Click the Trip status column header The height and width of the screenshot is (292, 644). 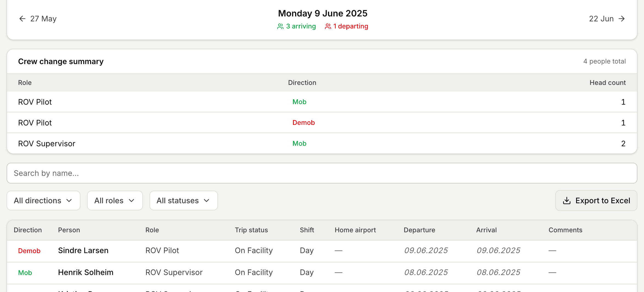(x=251, y=230)
